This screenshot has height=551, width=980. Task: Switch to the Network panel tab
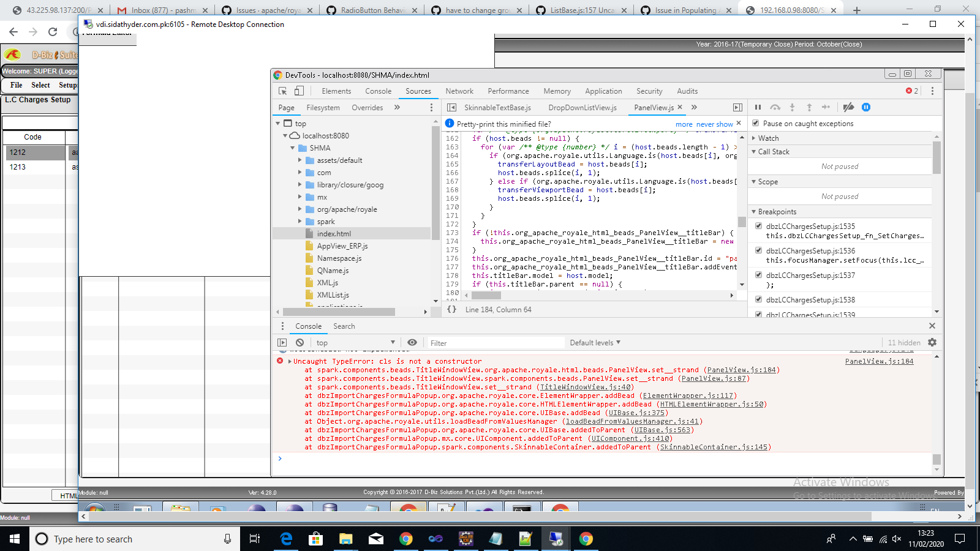(x=459, y=91)
